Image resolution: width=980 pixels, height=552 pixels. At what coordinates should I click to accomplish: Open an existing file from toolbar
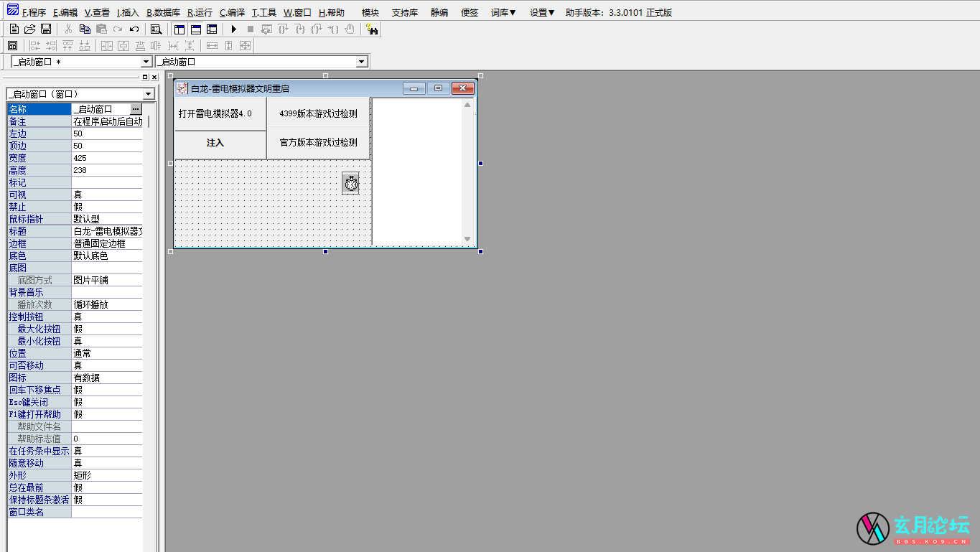pyautogui.click(x=29, y=29)
